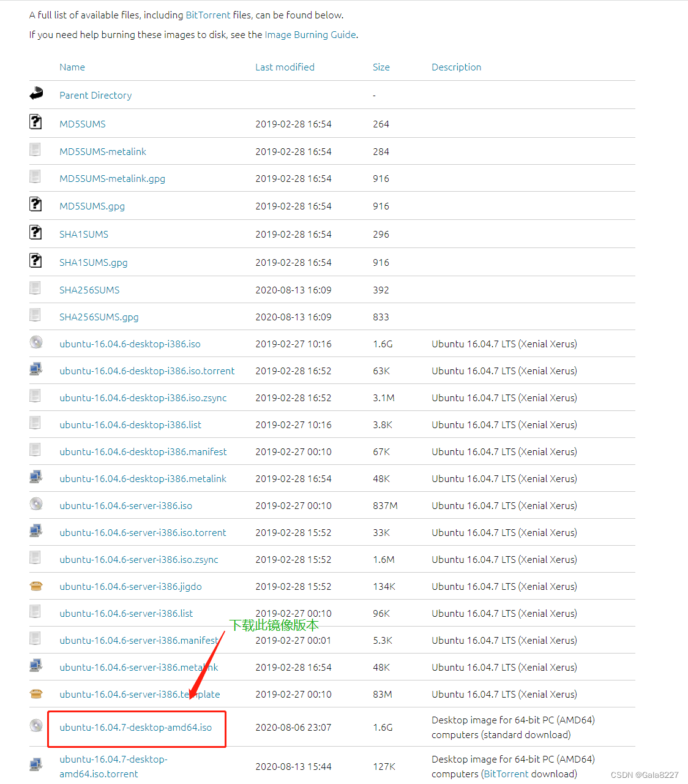Open the SHA256SUMS.gpg file link
The width and height of the screenshot is (688, 784).
[x=99, y=317]
